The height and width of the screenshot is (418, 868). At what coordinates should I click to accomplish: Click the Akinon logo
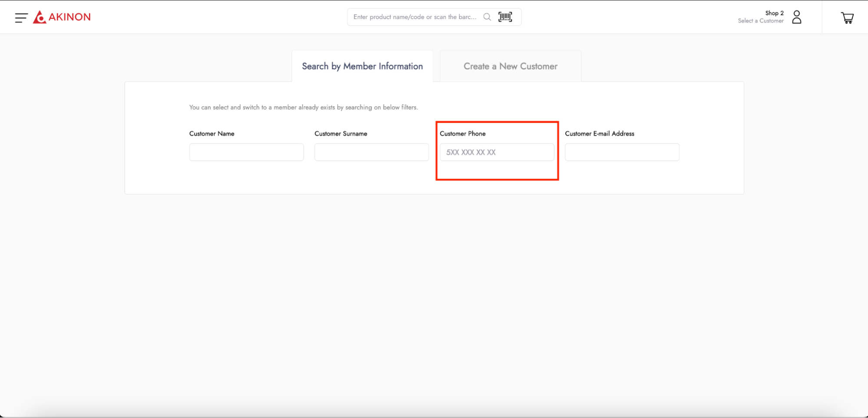coord(62,17)
